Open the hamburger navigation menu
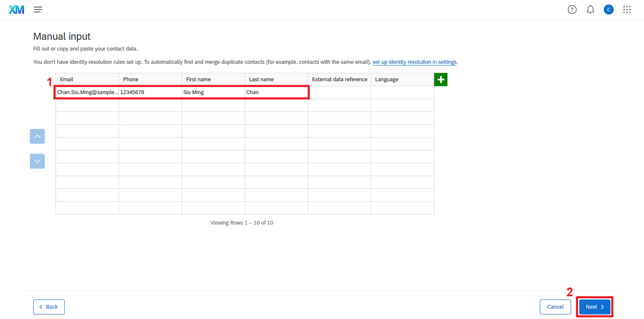The height and width of the screenshot is (319, 644). click(x=38, y=9)
